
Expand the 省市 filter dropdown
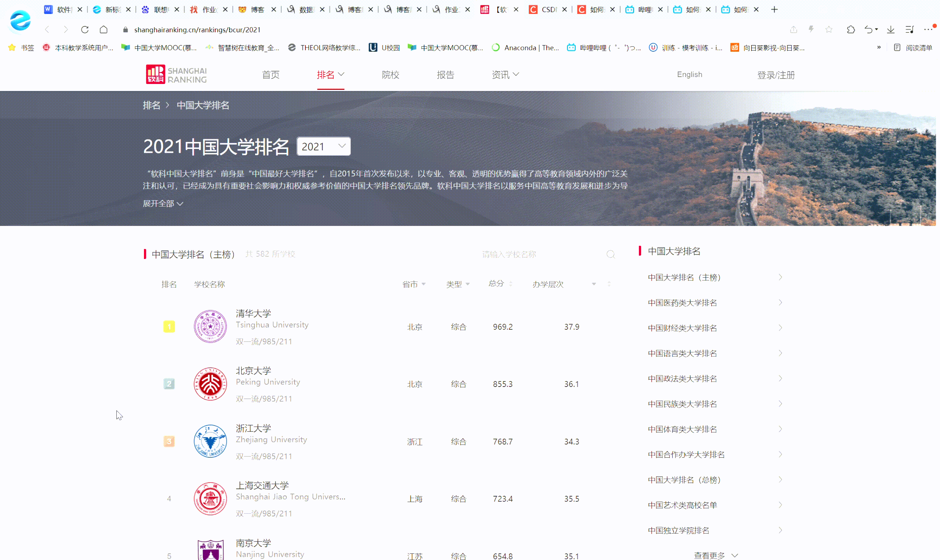414,284
